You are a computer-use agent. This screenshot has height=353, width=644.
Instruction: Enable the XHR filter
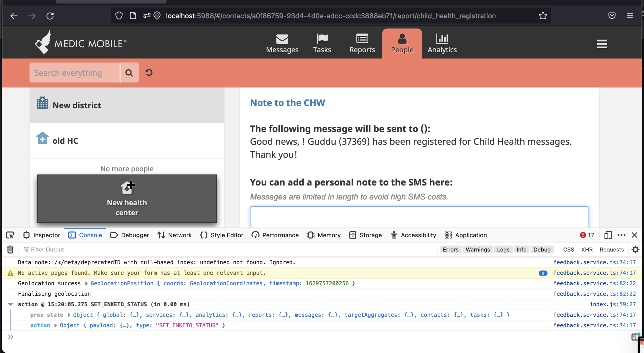point(587,249)
